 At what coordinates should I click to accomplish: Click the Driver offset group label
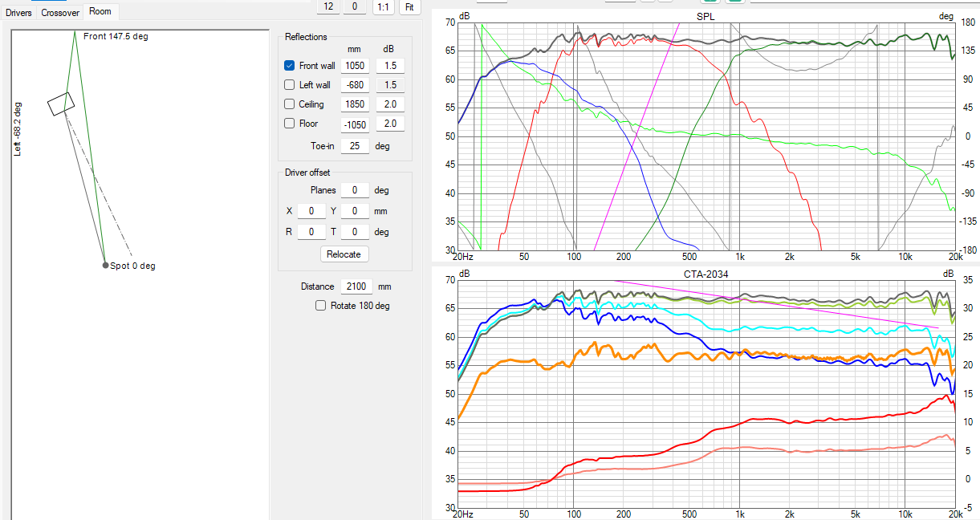tap(307, 173)
